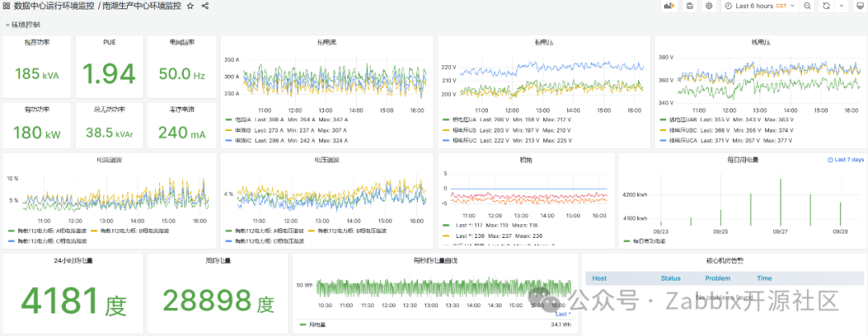Click the blue color swatch of 线电压UCA
Image resolution: width=868 pixels, height=336 pixels.
[x=662, y=141]
